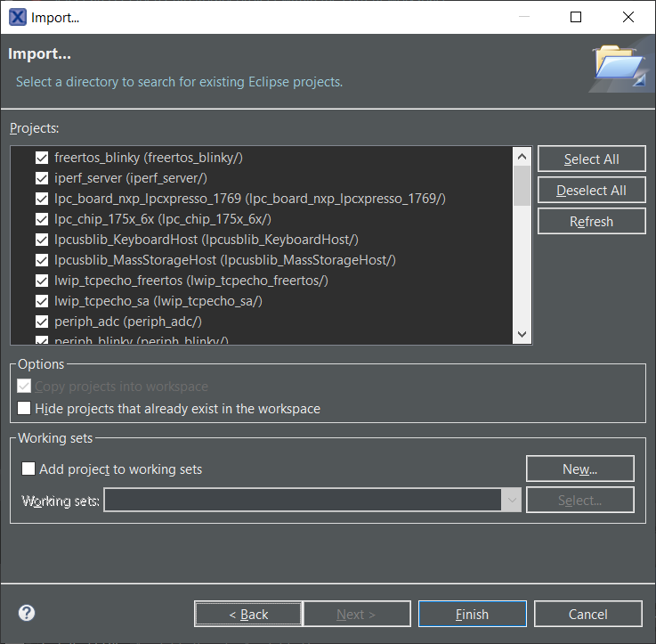Viewport: 656px width, 644px height.
Task: Create a New... working set
Action: pyautogui.click(x=579, y=469)
